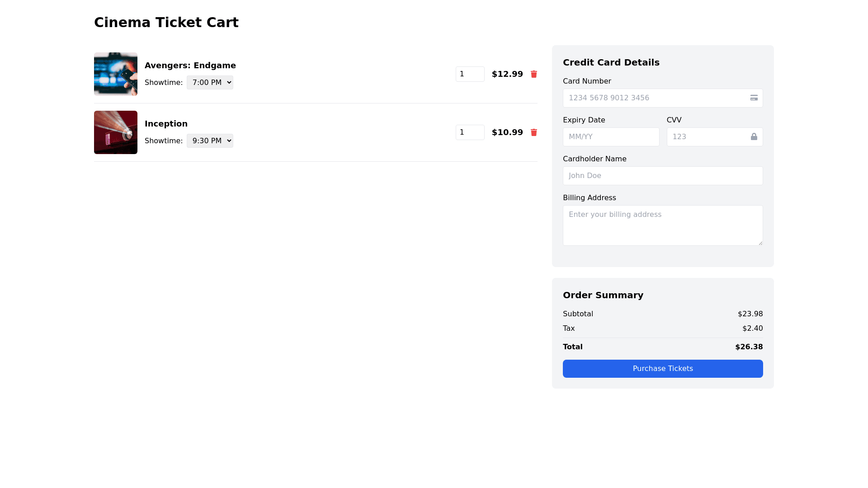Select the Cardholder Name field
Viewport: 868px width, 488px height.
pyautogui.click(x=662, y=176)
